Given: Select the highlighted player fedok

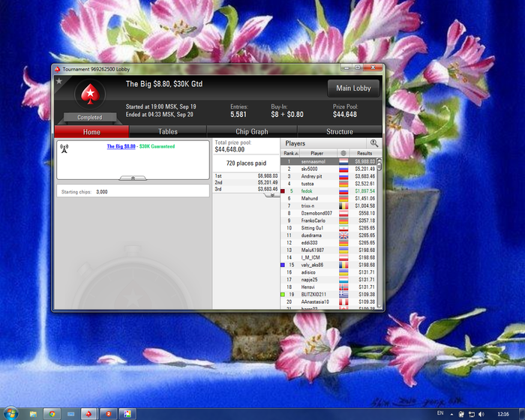Looking at the screenshot, I should [328, 191].
